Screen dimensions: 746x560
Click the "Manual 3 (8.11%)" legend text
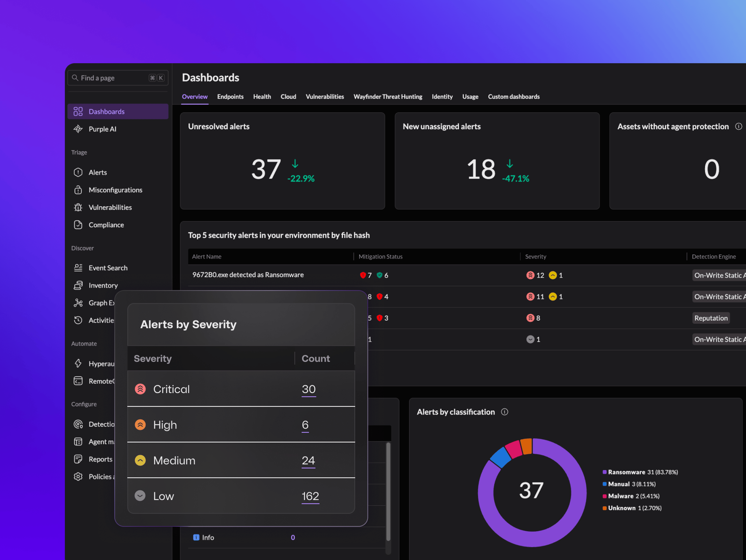point(632,485)
